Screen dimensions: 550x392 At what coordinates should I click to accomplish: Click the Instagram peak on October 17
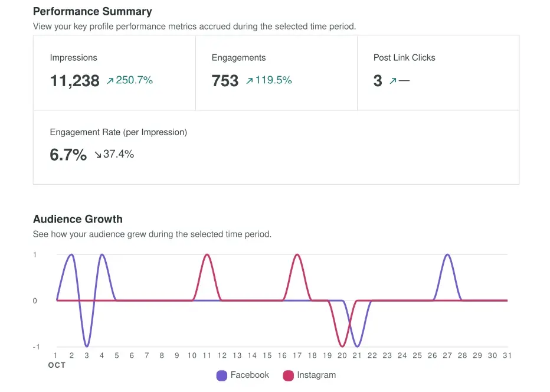tap(297, 255)
